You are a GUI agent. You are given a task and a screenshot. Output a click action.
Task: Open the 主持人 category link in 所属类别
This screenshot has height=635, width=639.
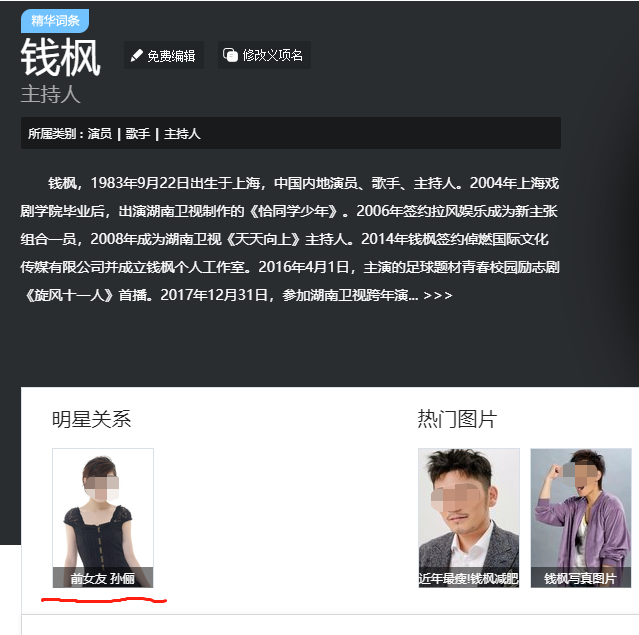[182, 134]
